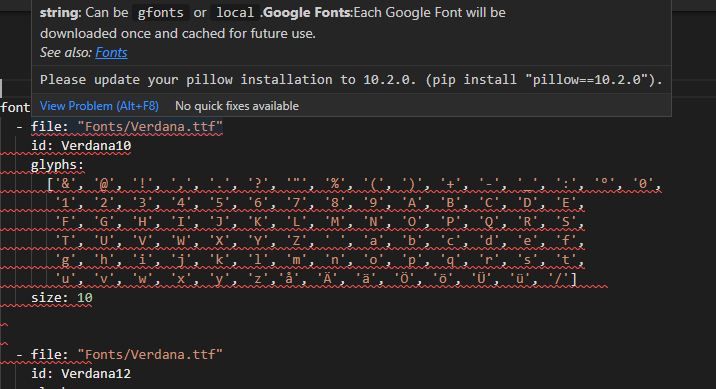Click the '/' glyph at list end
This screenshot has height=389, width=716.
558,279
